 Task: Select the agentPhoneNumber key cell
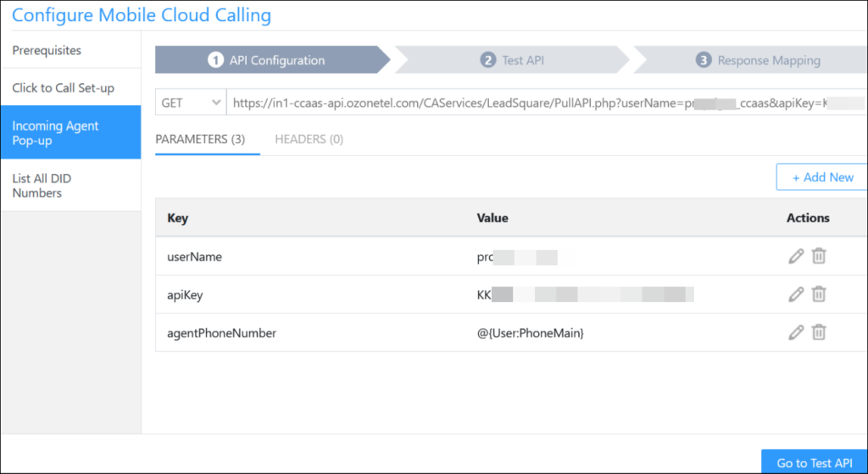click(221, 332)
